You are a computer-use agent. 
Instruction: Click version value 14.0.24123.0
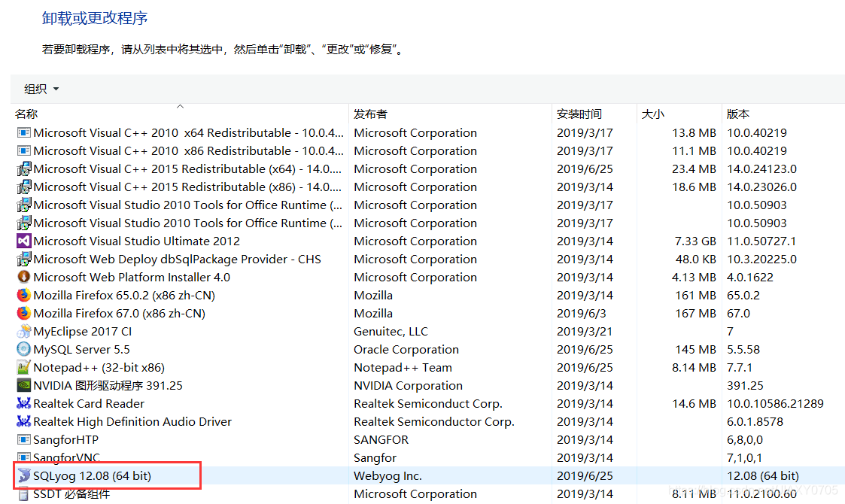(761, 169)
